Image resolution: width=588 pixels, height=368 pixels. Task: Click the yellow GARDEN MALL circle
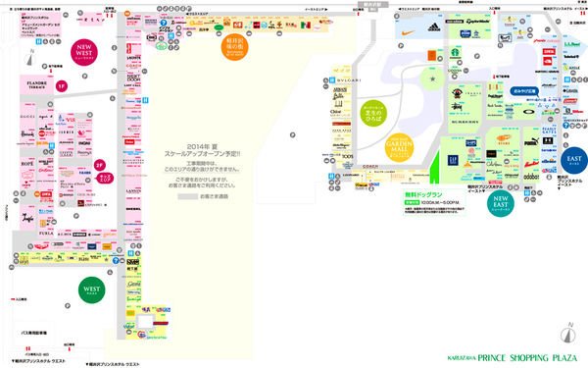click(x=399, y=147)
